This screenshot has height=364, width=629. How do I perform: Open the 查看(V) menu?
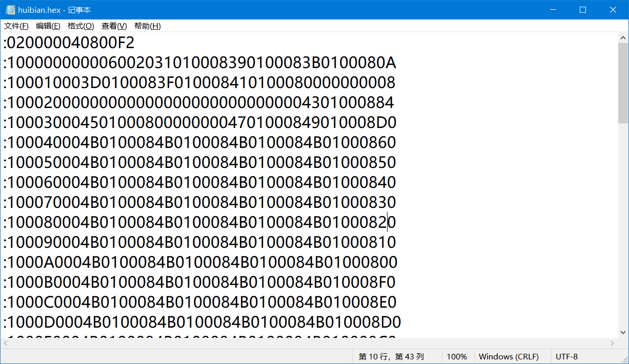click(x=114, y=26)
